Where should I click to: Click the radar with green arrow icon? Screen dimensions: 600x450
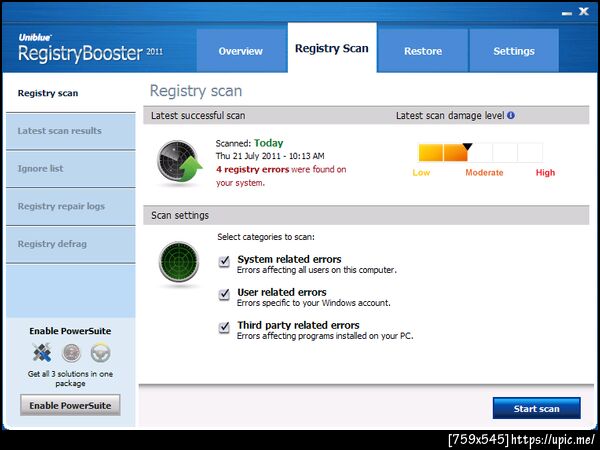[179, 161]
